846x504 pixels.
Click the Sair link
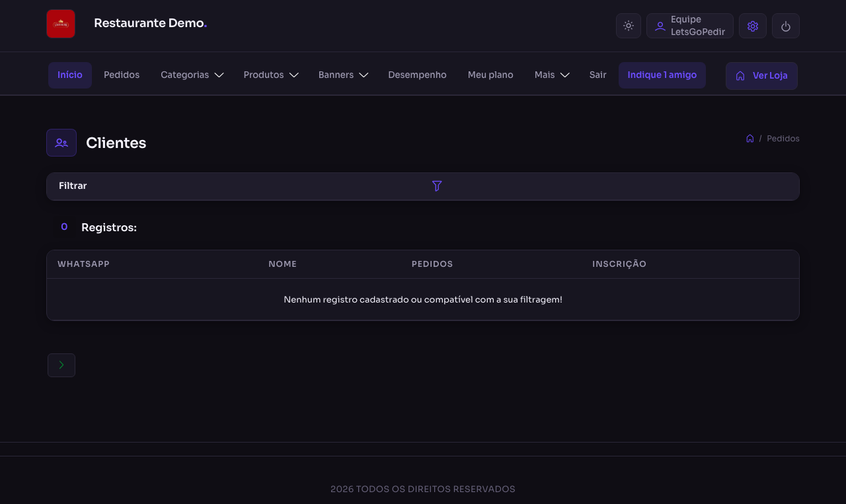coord(597,75)
